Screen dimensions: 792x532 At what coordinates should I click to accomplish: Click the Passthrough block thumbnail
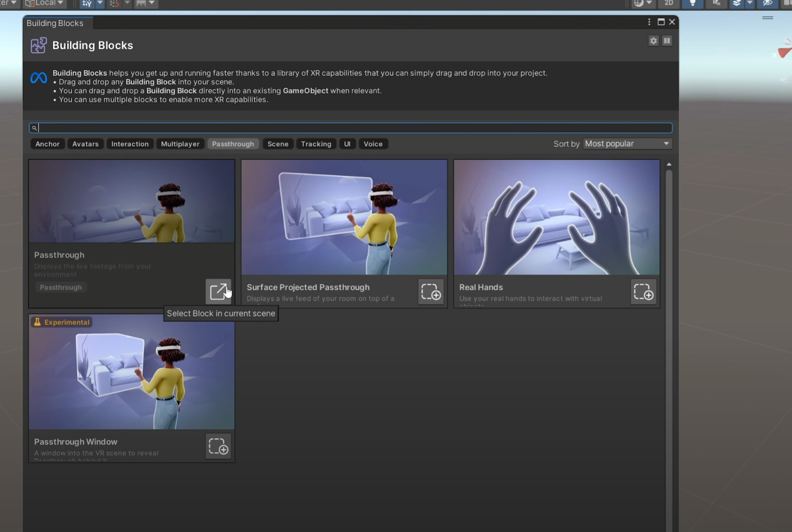[x=132, y=202]
